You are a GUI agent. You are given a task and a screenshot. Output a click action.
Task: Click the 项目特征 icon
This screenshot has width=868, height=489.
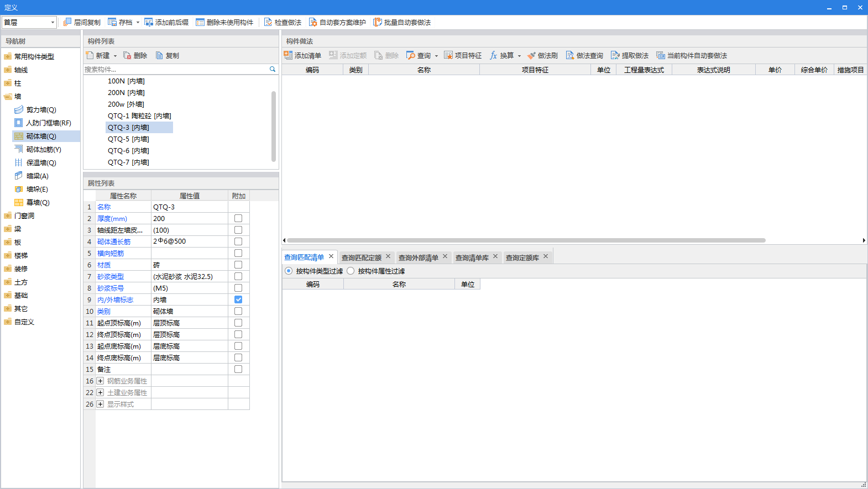click(x=448, y=55)
